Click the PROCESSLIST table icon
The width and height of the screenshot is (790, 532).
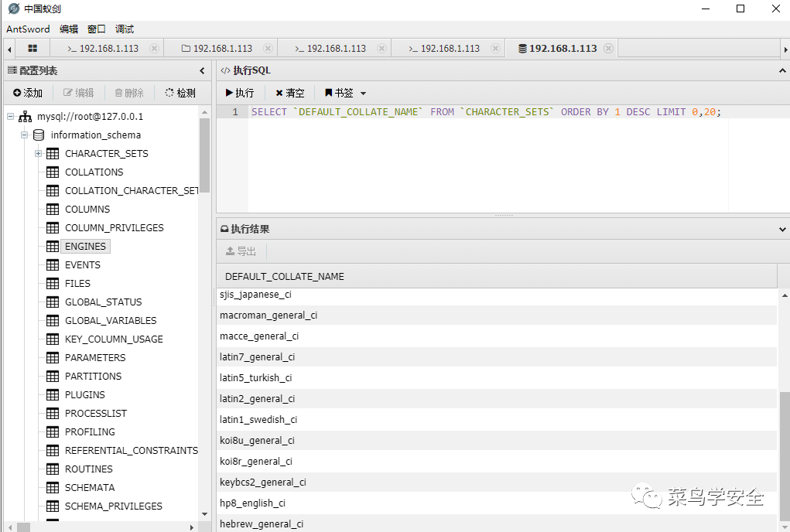click(53, 413)
